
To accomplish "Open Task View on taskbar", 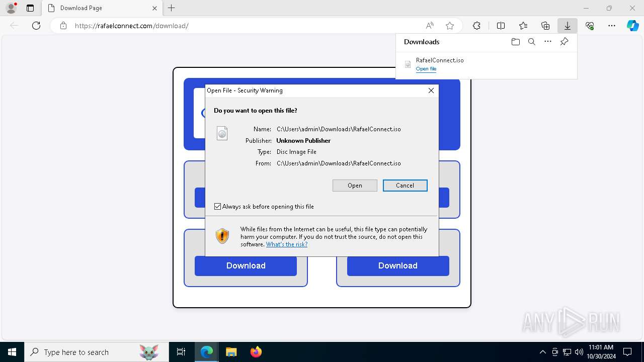I will pos(181,352).
